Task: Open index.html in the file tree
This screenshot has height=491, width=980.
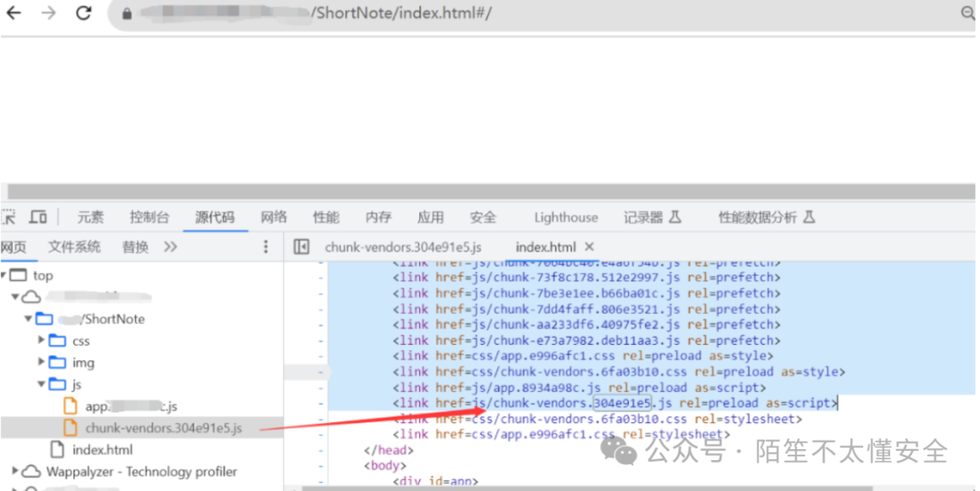Action: [x=103, y=450]
